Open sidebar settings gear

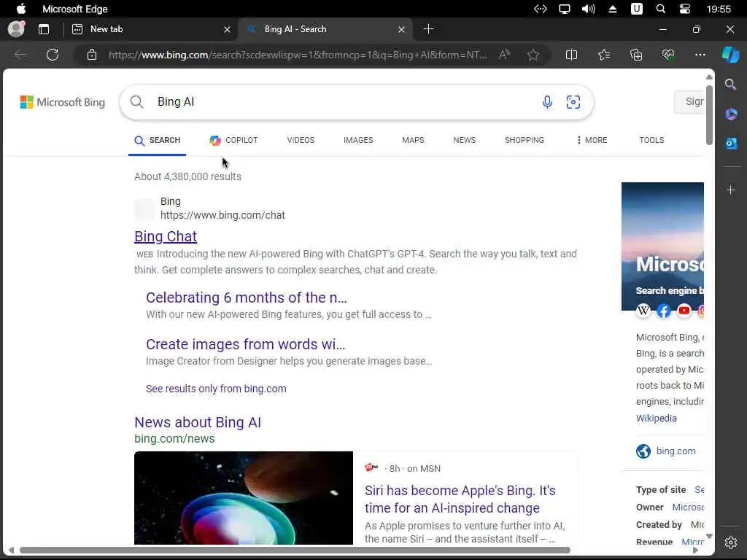point(731,542)
